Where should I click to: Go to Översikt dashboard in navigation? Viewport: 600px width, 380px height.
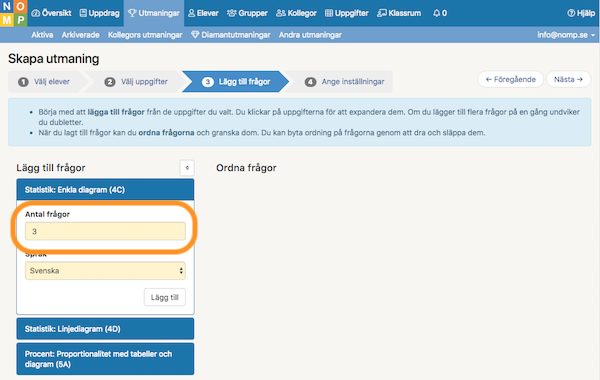[x=51, y=13]
